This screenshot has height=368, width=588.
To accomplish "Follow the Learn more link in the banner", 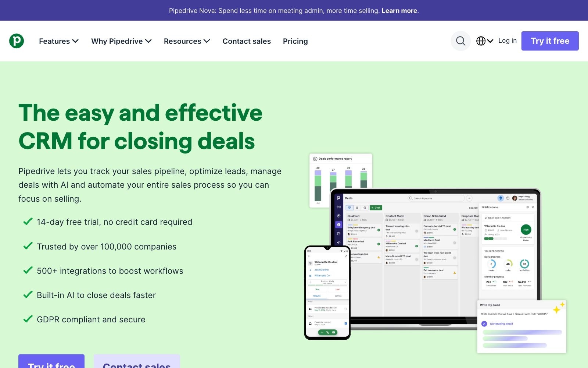I will 399,11.
